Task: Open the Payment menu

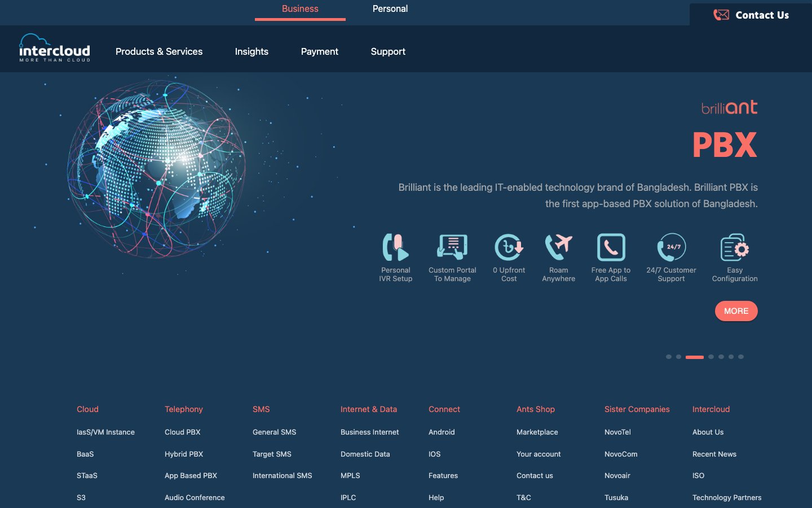Action: tap(320, 51)
